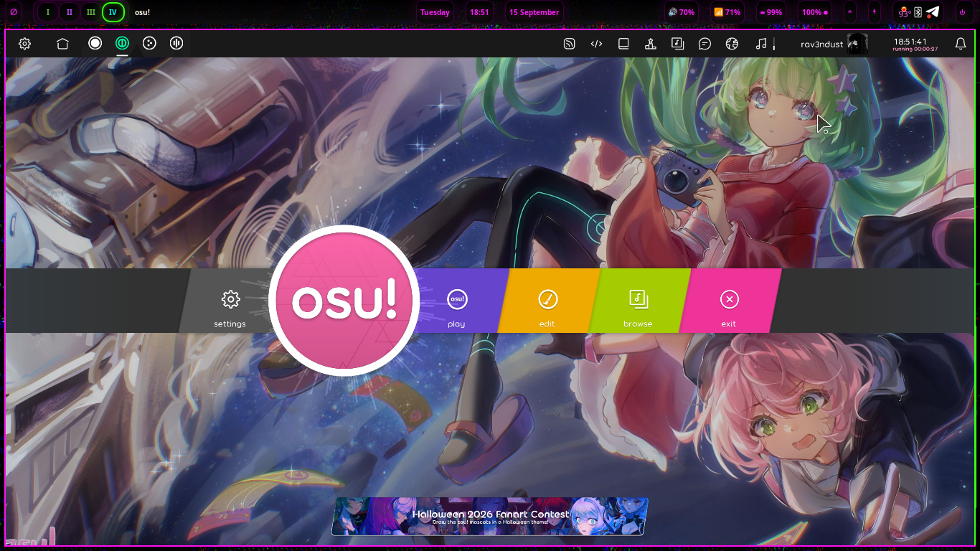Screen dimensions: 980x551
Task: Click the Wi-Fi 71% module
Action: (x=727, y=12)
